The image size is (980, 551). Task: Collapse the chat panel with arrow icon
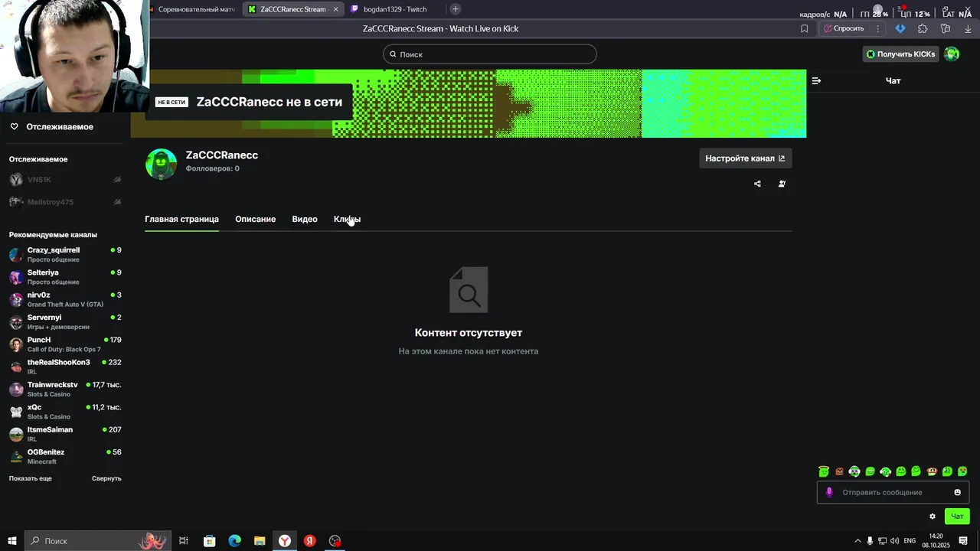[816, 80]
